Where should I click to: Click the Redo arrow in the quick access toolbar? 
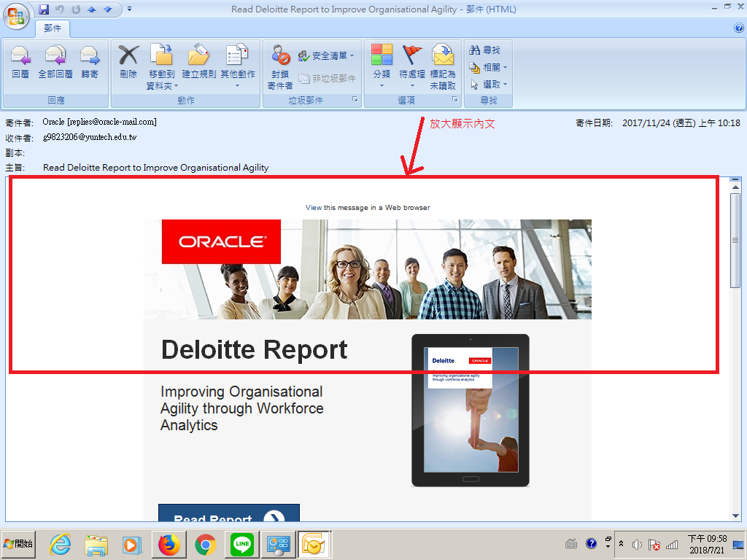pos(76,9)
